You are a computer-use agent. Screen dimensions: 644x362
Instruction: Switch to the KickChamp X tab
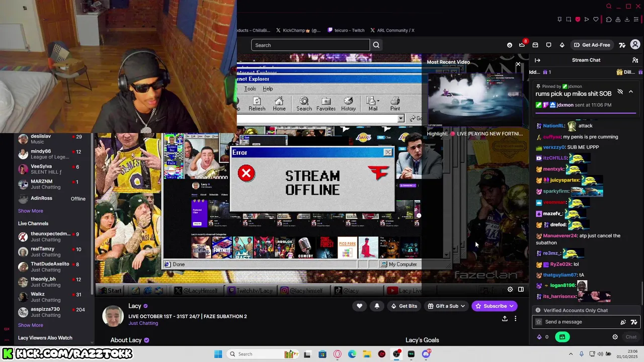pyautogui.click(x=298, y=30)
